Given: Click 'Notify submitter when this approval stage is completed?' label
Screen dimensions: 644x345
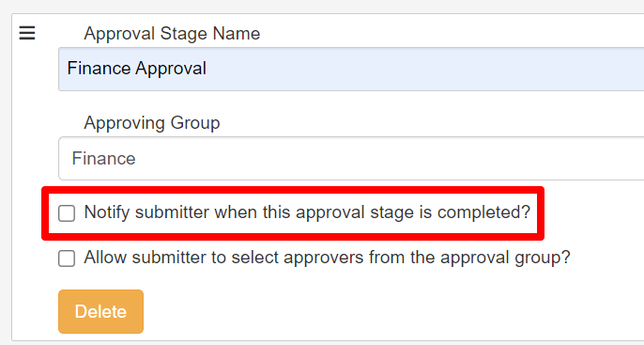Looking at the screenshot, I should click(307, 212).
